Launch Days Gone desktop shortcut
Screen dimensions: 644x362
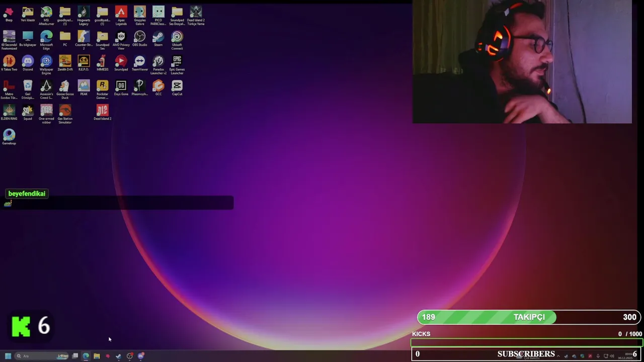point(121,88)
